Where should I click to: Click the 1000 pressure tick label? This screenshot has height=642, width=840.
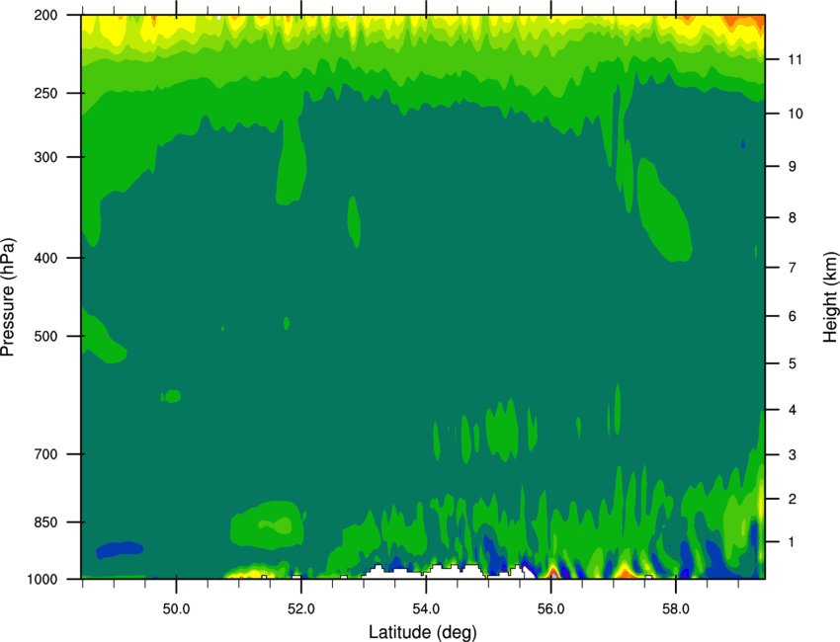(42, 580)
